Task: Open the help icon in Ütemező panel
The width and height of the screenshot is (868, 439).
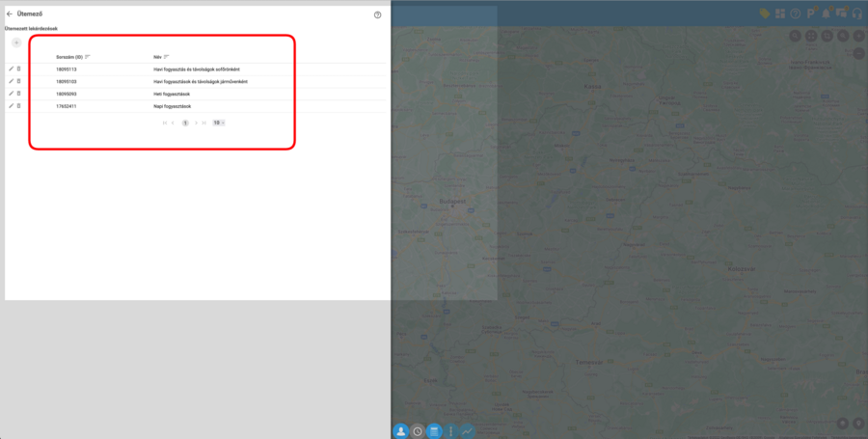Action: point(377,15)
